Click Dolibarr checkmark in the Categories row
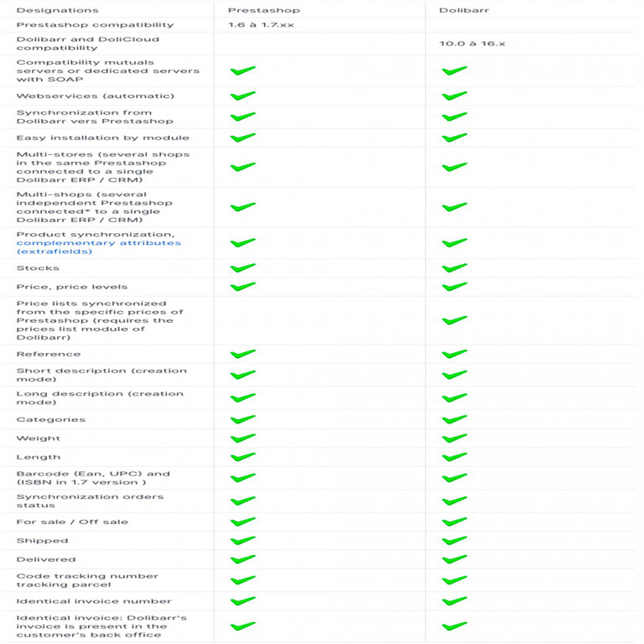The height and width of the screenshot is (644, 644). pos(454,419)
